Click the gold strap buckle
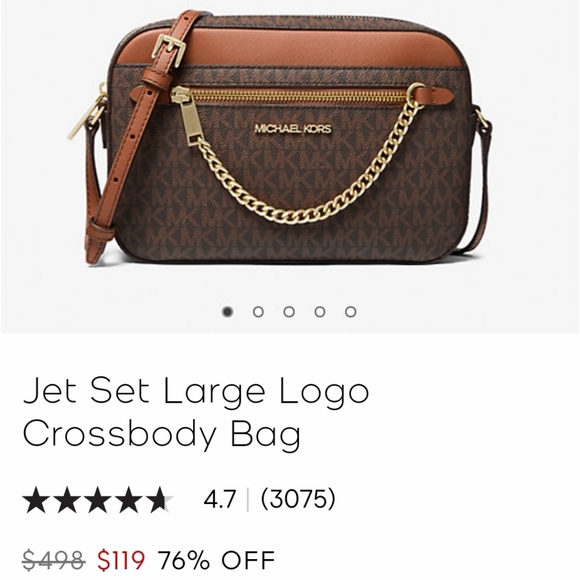This screenshot has height=580, width=580. click(169, 50)
